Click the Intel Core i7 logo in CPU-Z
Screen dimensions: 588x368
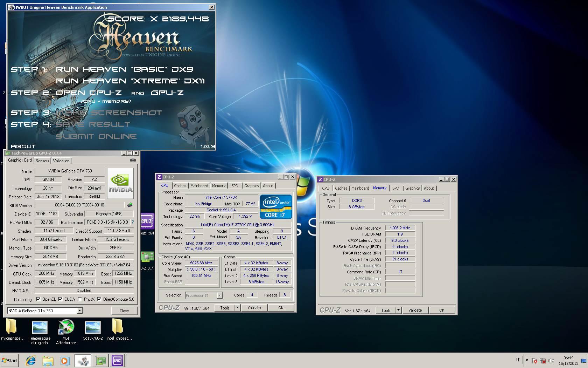click(x=276, y=207)
